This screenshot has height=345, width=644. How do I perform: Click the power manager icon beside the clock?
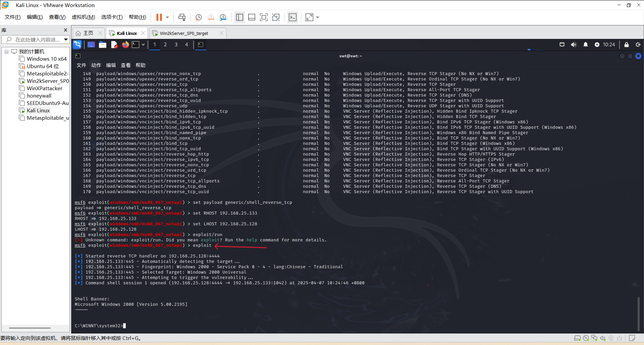(597, 45)
